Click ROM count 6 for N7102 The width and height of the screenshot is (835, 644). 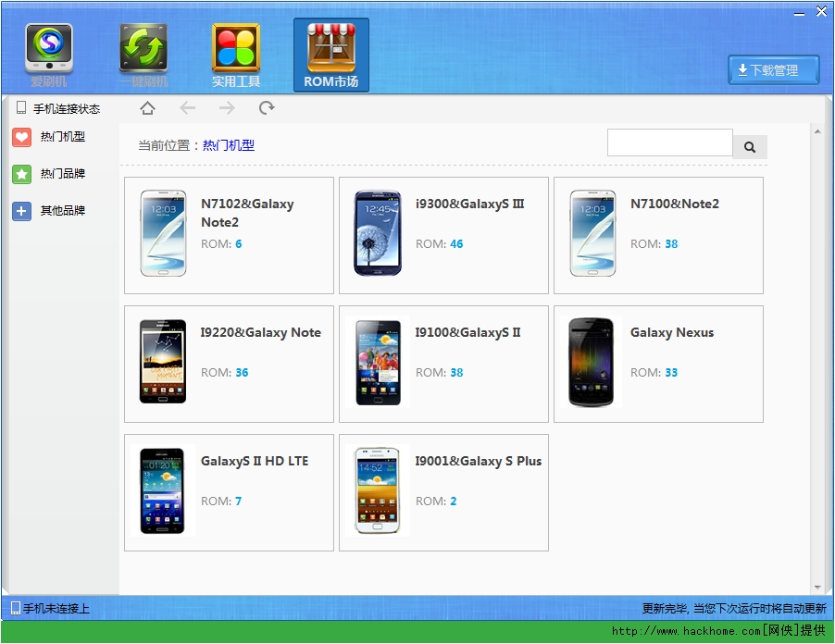click(239, 243)
